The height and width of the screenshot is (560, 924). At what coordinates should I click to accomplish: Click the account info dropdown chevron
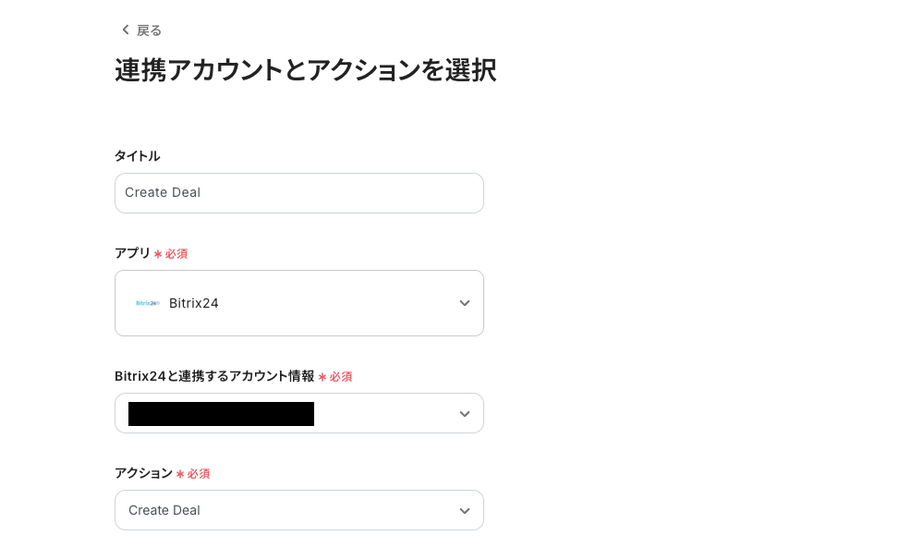pos(464,414)
